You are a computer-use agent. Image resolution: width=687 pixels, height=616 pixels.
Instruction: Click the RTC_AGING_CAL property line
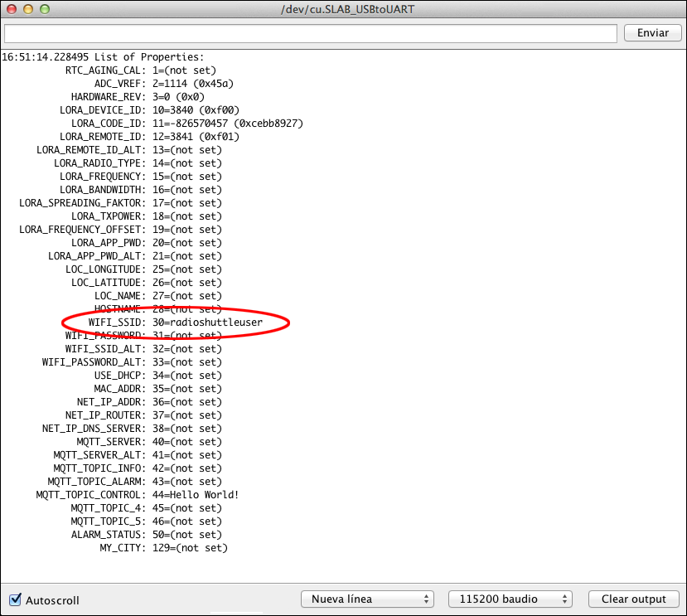141,70
